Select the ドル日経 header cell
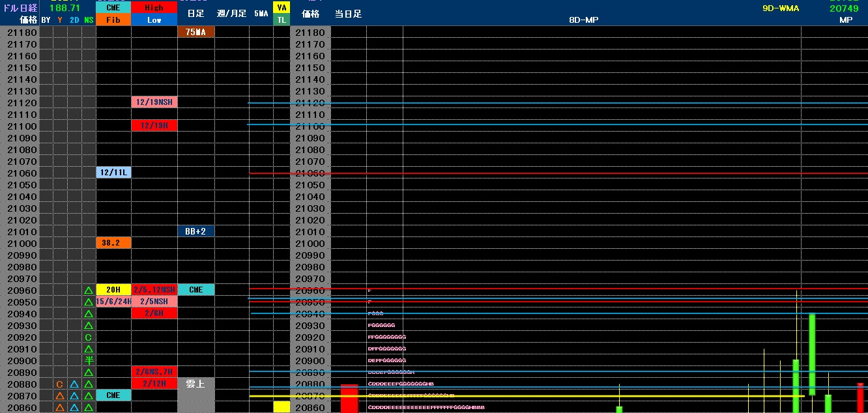868x413 pixels. 20,7
